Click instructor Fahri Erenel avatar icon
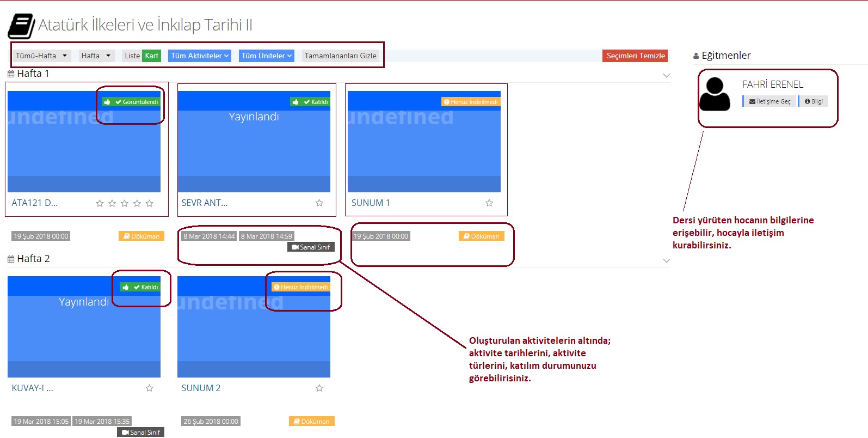 [715, 94]
